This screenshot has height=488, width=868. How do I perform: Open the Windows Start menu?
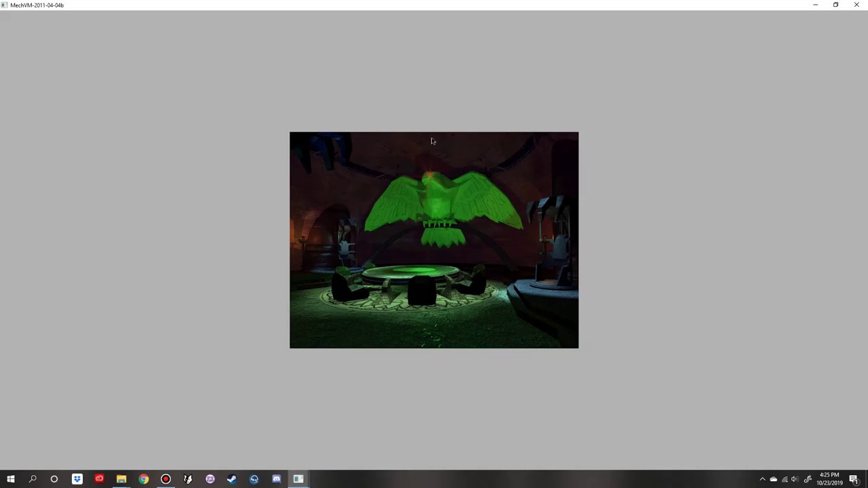coord(11,479)
